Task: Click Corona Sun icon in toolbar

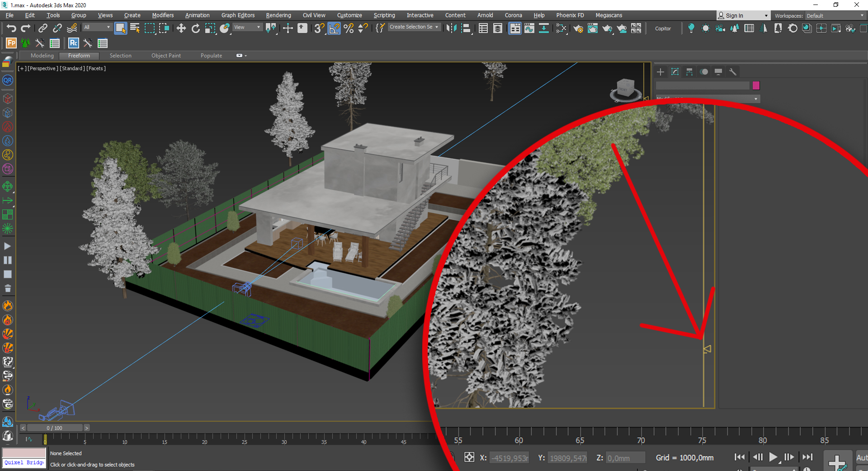Action: [705, 29]
